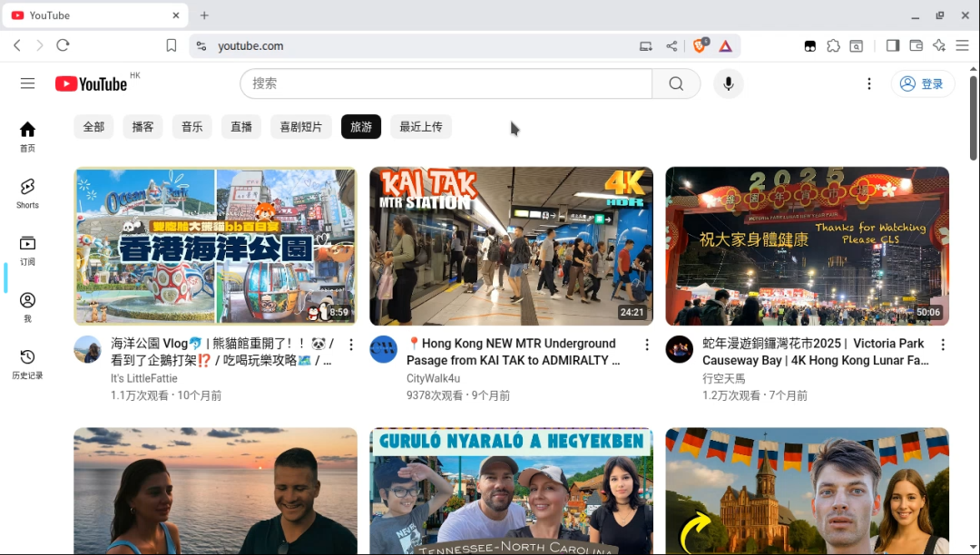Select the 音乐 filter chip
This screenshot has height=555, width=980.
191,127
